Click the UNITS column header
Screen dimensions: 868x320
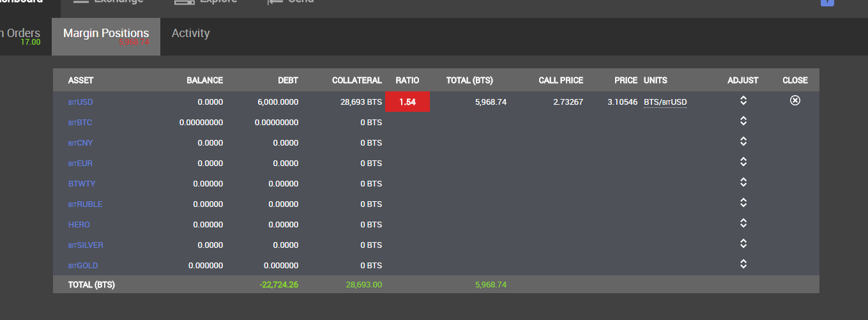coord(655,80)
